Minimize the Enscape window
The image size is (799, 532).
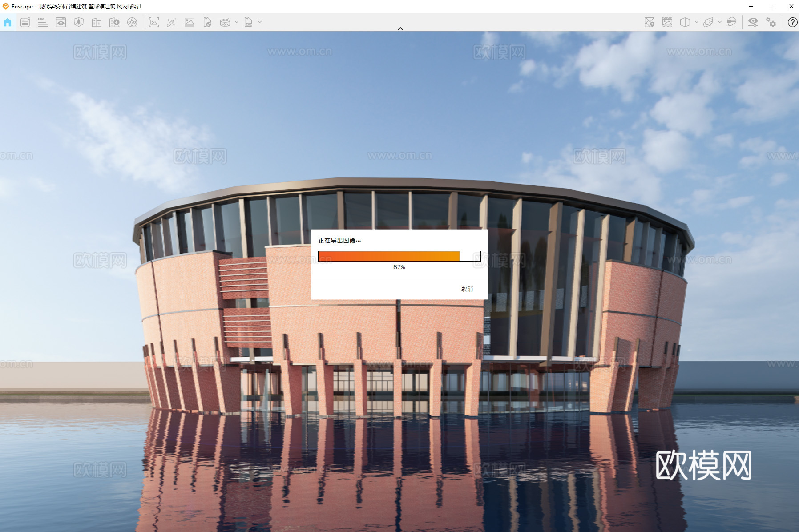tap(751, 6)
